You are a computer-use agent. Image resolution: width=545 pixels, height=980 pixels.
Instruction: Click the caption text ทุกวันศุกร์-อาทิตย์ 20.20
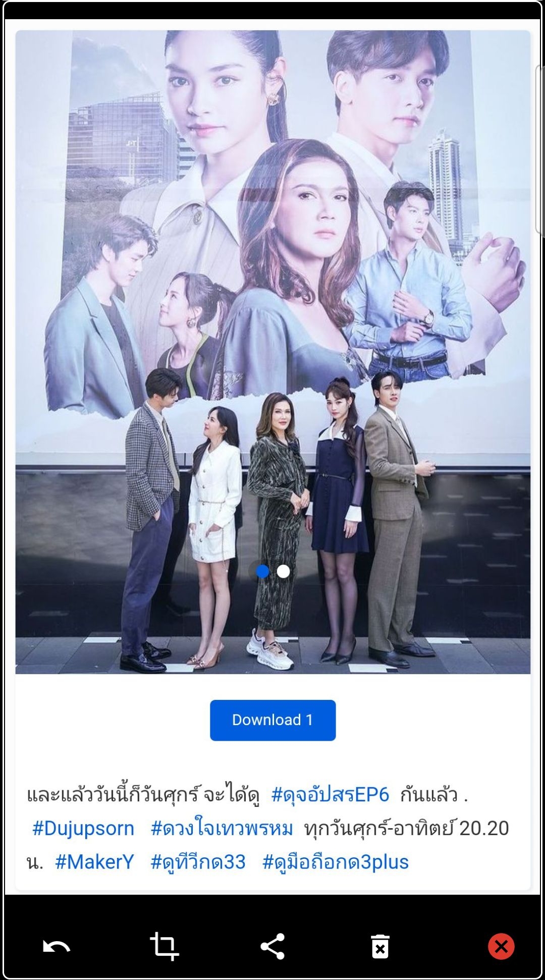[x=407, y=829]
